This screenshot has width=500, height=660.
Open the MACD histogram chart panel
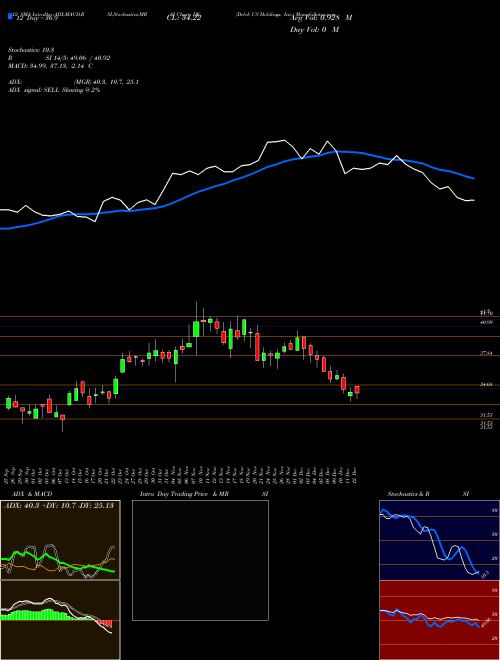[60, 620]
